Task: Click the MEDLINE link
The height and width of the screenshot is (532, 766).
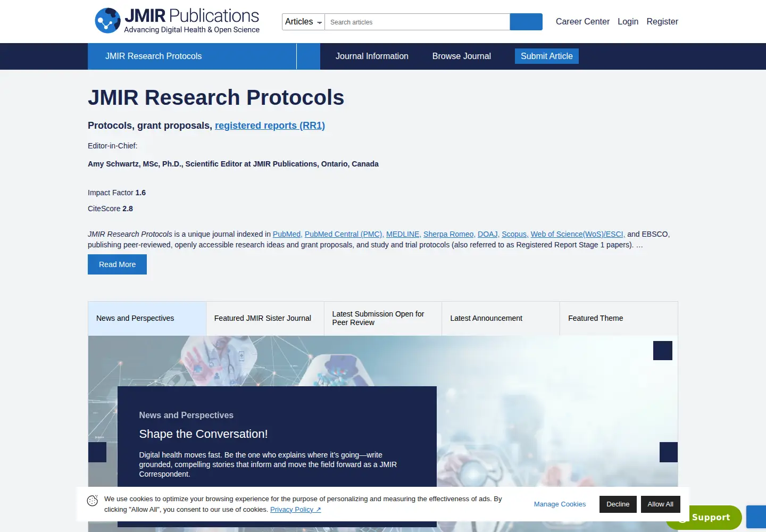Action: tap(404, 234)
